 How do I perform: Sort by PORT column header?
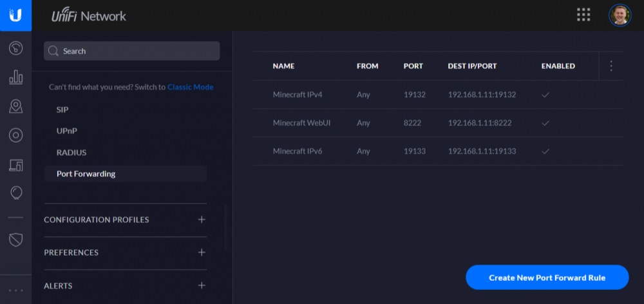point(413,66)
